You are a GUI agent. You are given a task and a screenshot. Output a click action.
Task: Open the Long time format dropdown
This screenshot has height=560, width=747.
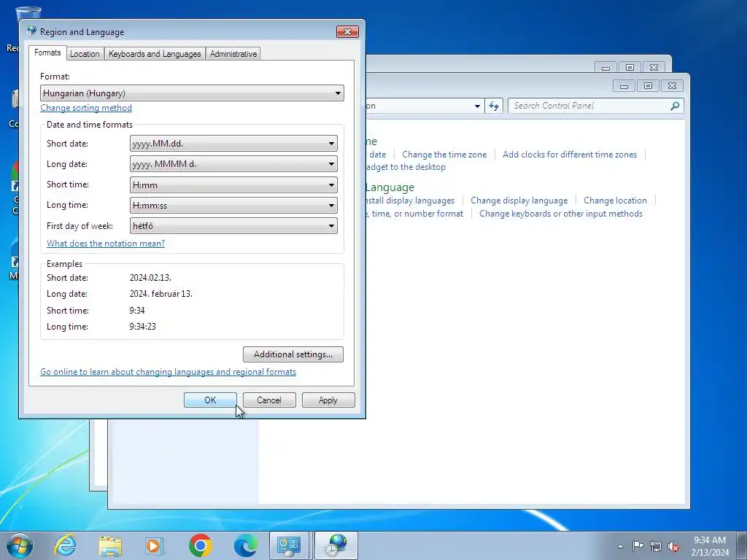point(233,205)
